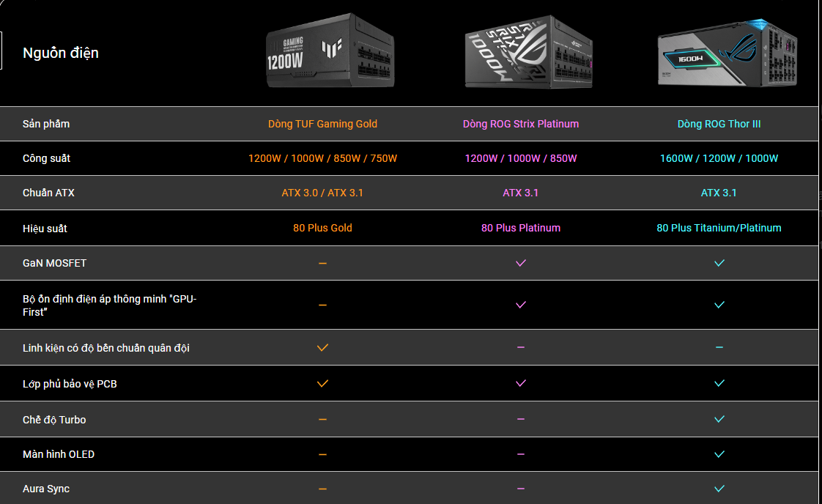Click the pink checkmark in the GPU-First row

(521, 305)
